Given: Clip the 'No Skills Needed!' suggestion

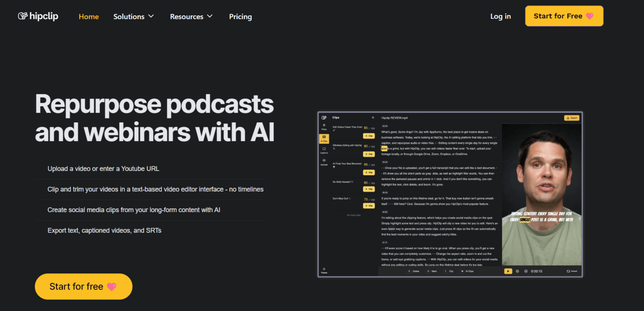Looking at the screenshot, I should point(369,189).
